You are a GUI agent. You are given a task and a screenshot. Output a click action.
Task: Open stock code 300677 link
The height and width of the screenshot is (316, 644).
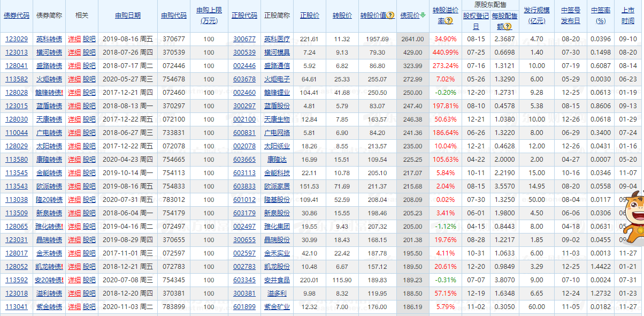click(x=244, y=39)
